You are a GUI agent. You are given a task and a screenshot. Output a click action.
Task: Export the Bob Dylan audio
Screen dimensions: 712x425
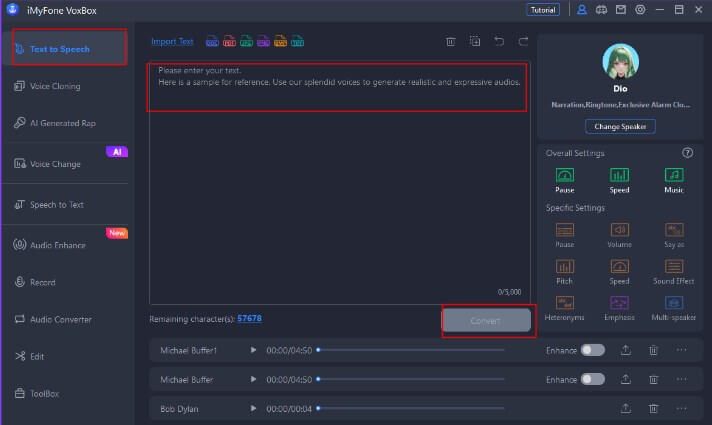[x=626, y=408]
